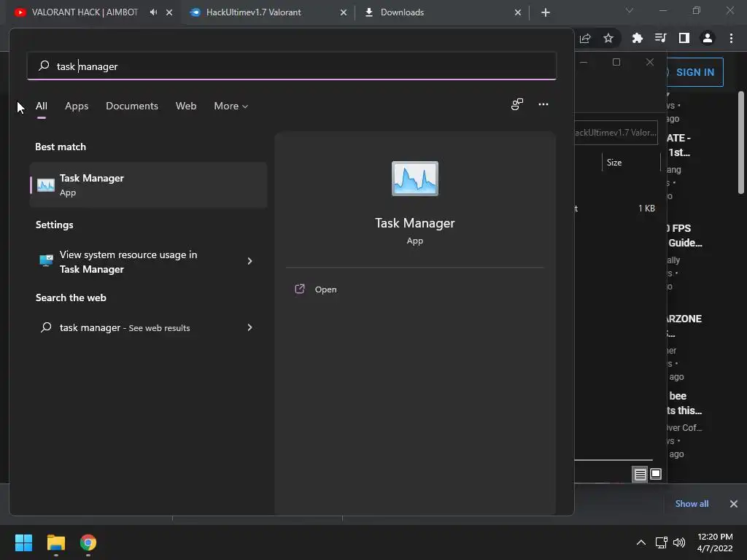This screenshot has width=747, height=560.
Task: Open search options ellipsis menu
Action: (543, 104)
